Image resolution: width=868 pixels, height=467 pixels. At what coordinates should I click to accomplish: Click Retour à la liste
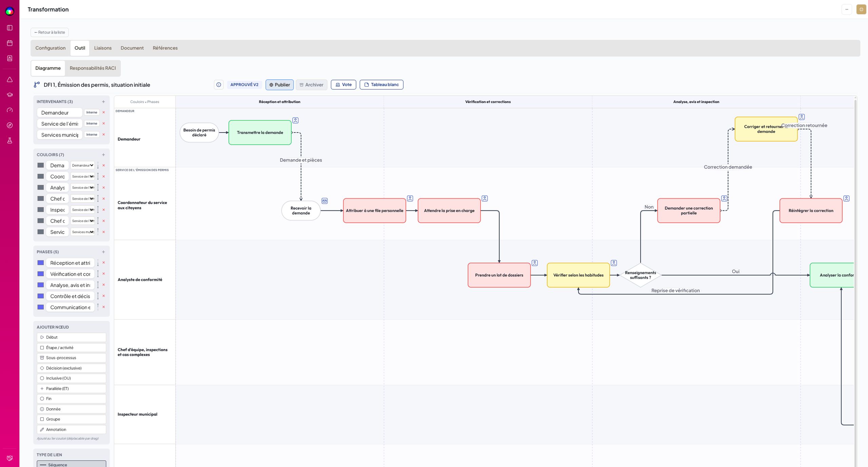click(x=50, y=33)
